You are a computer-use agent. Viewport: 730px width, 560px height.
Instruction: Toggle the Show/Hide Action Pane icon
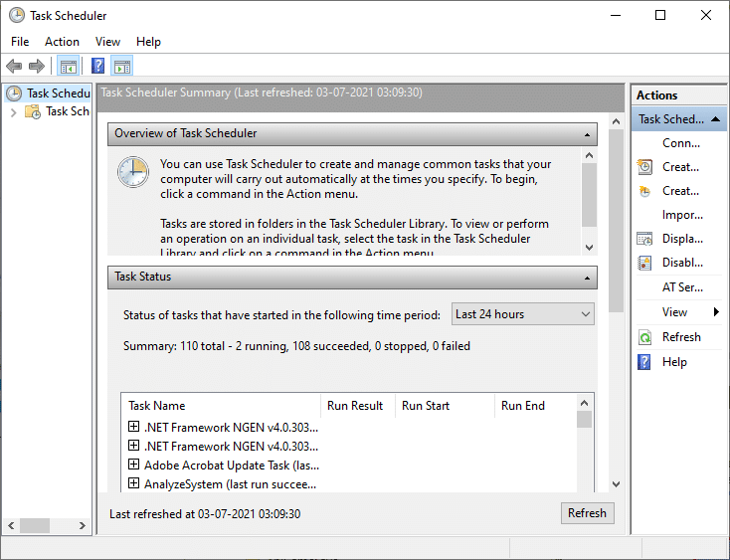[x=122, y=67]
